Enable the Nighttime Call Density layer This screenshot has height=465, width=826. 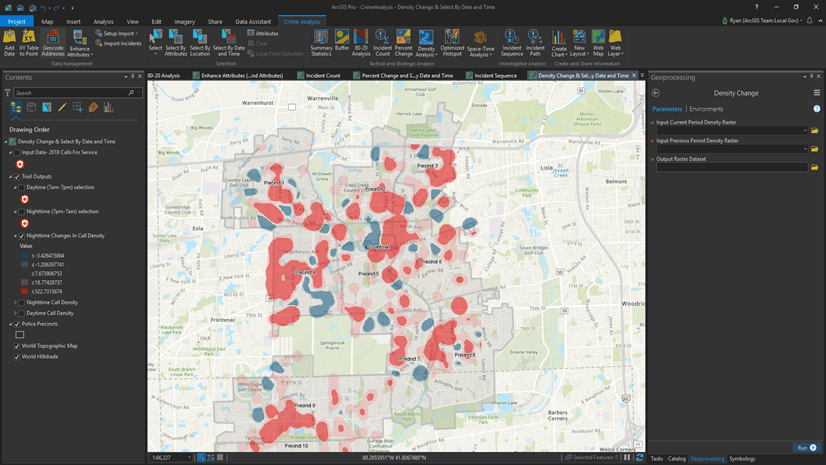click(x=22, y=302)
